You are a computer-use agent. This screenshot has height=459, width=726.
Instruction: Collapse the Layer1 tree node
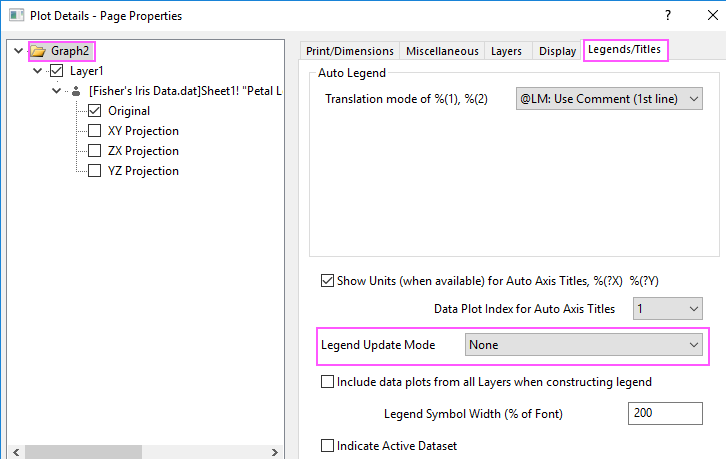38,71
